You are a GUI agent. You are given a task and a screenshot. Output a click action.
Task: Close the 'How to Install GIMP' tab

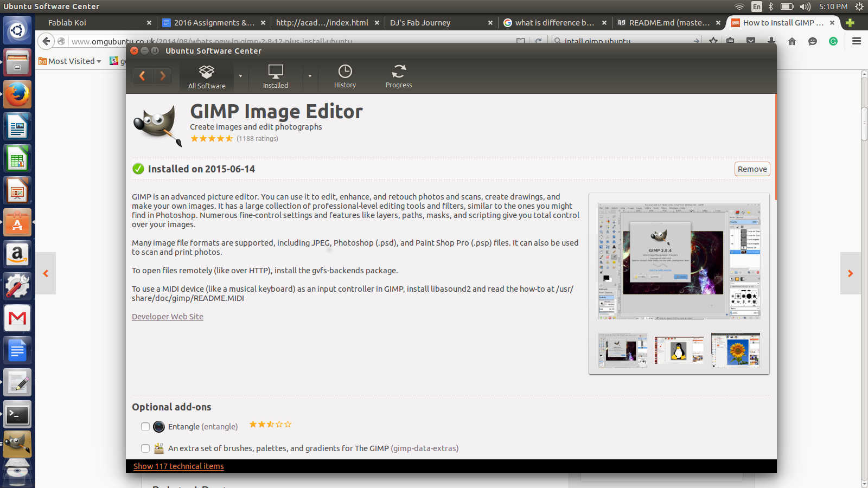coord(832,23)
